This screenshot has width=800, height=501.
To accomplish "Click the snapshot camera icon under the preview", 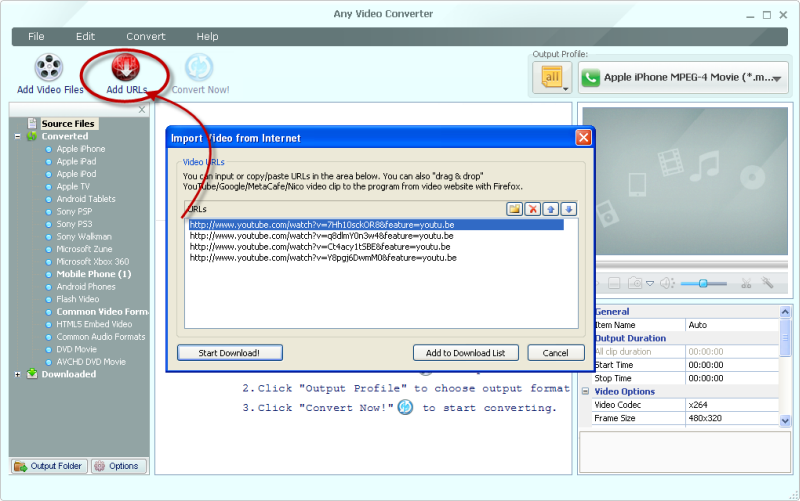I will coord(634,283).
